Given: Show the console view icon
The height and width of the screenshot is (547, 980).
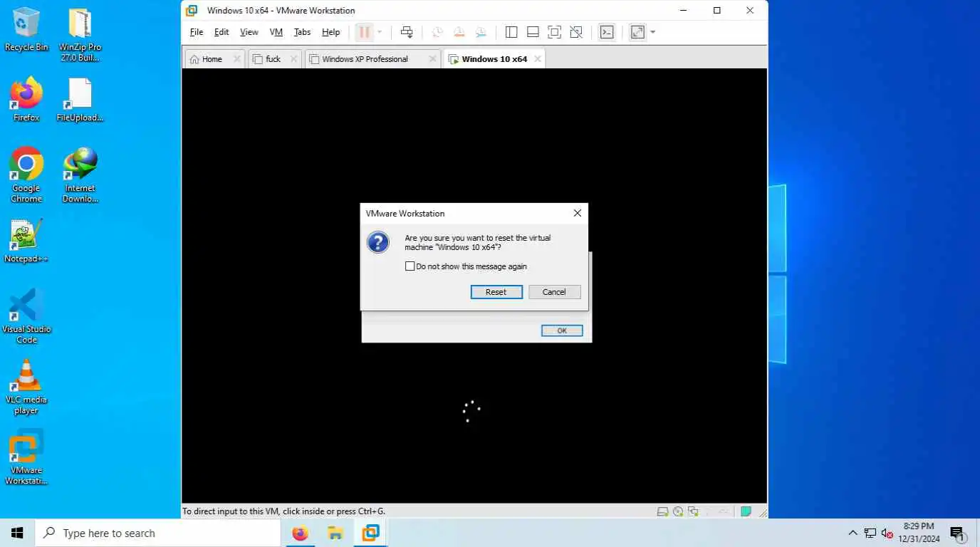Looking at the screenshot, I should [607, 32].
